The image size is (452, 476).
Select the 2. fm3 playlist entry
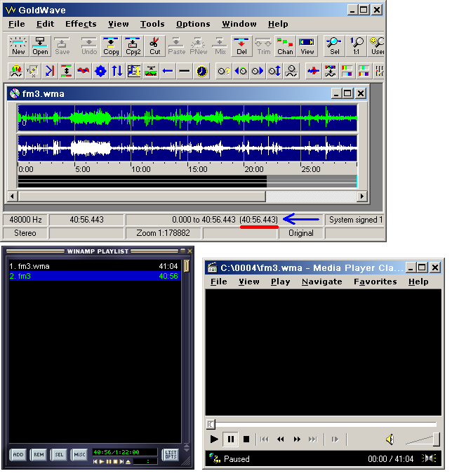pos(95,276)
